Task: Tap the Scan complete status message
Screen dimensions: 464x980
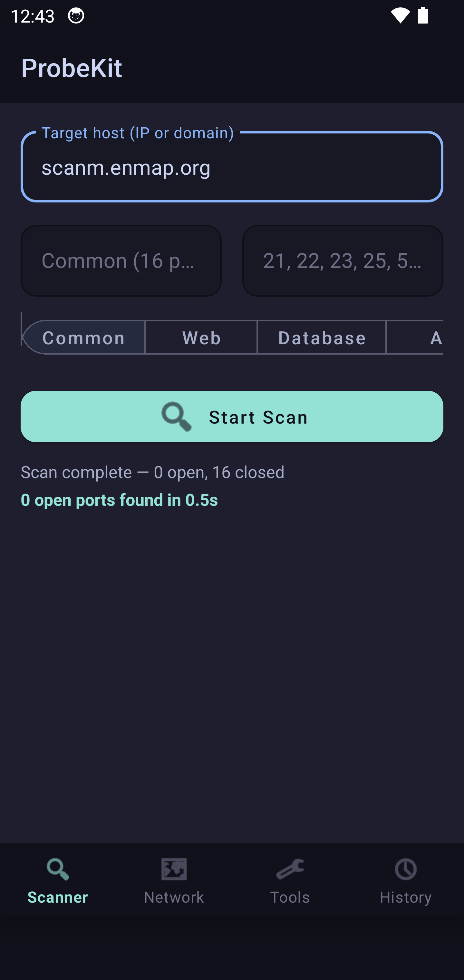Action: [153, 472]
